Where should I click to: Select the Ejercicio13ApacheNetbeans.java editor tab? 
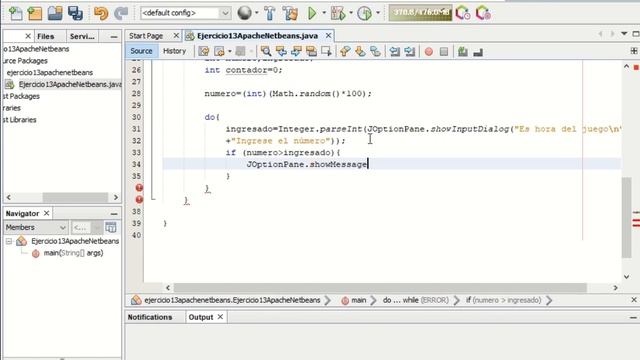click(257, 36)
